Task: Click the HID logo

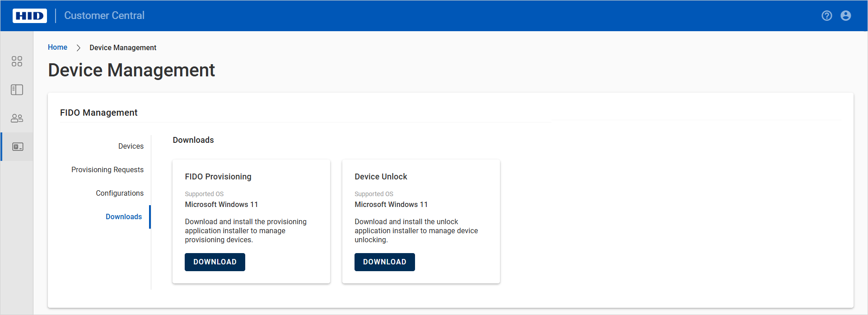Action: (30, 16)
